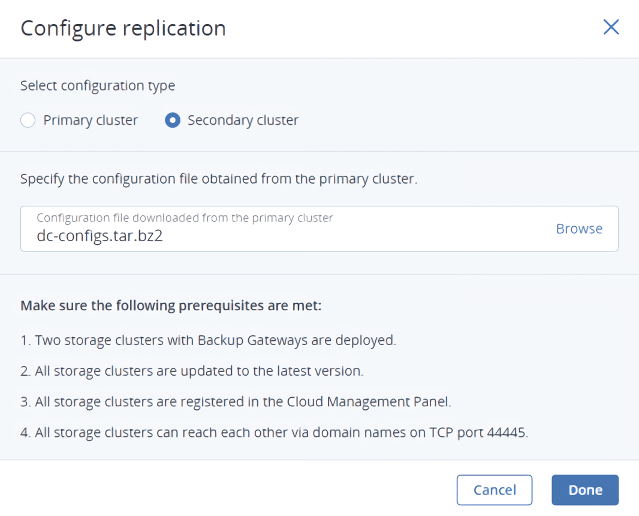Click the 'Primary cluster' option label
This screenshot has width=639, height=516.
pyautogui.click(x=90, y=120)
